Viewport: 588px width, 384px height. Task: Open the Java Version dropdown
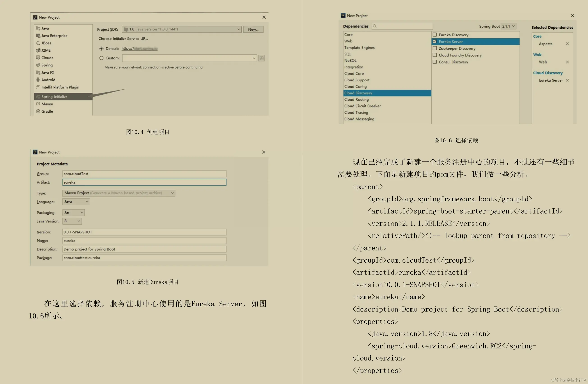(x=72, y=221)
